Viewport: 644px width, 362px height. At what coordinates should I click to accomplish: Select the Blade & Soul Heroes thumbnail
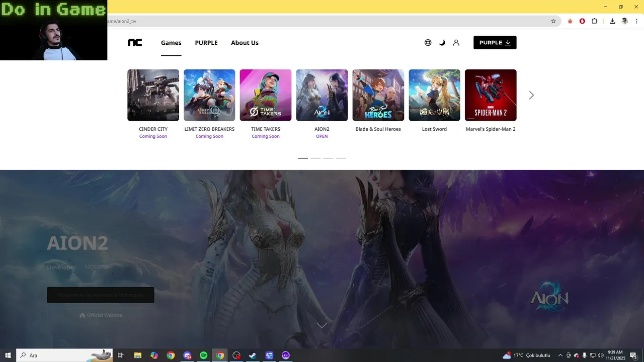[378, 95]
